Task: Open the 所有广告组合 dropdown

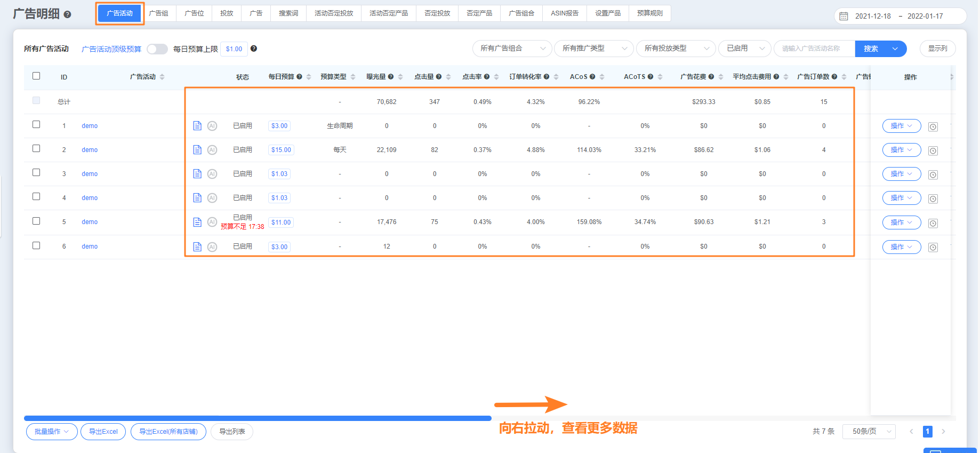Action: 512,49
